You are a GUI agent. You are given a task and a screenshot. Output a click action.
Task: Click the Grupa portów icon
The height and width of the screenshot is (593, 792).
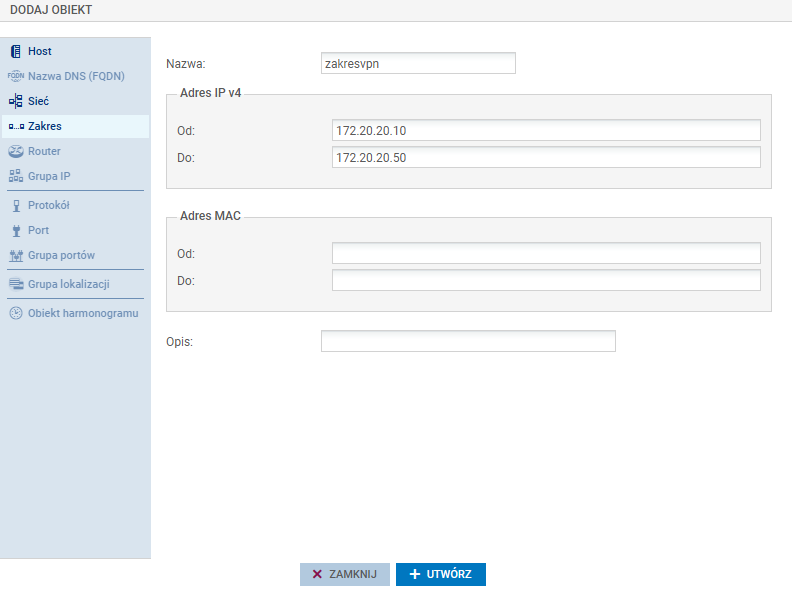point(15,255)
